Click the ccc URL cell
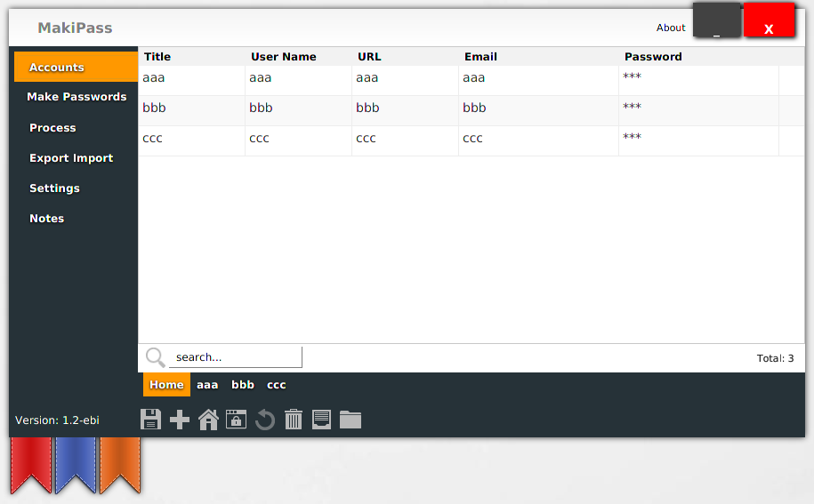The height and width of the screenshot is (504, 814). (x=405, y=140)
